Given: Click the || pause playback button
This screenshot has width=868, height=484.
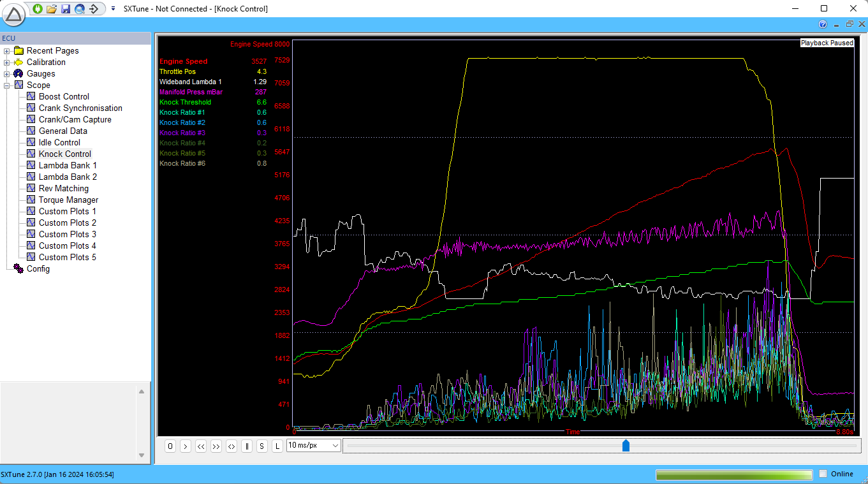Looking at the screenshot, I should coord(247,446).
